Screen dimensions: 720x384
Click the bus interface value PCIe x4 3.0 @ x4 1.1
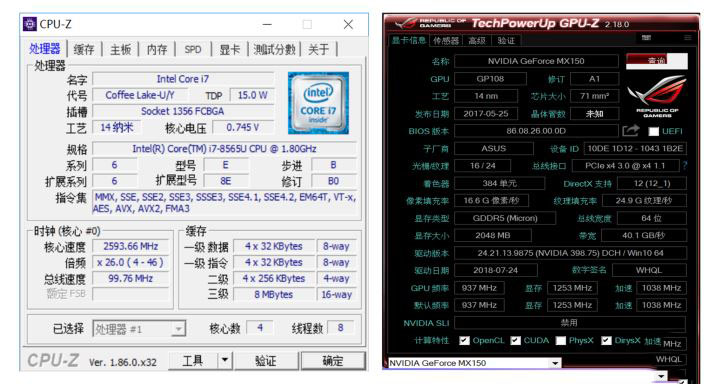coord(625,165)
